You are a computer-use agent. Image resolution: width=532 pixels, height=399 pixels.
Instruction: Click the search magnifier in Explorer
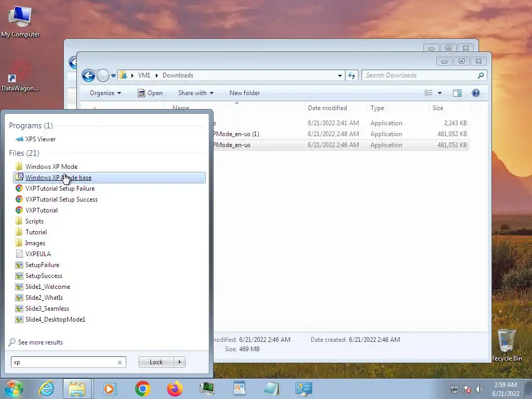481,75
